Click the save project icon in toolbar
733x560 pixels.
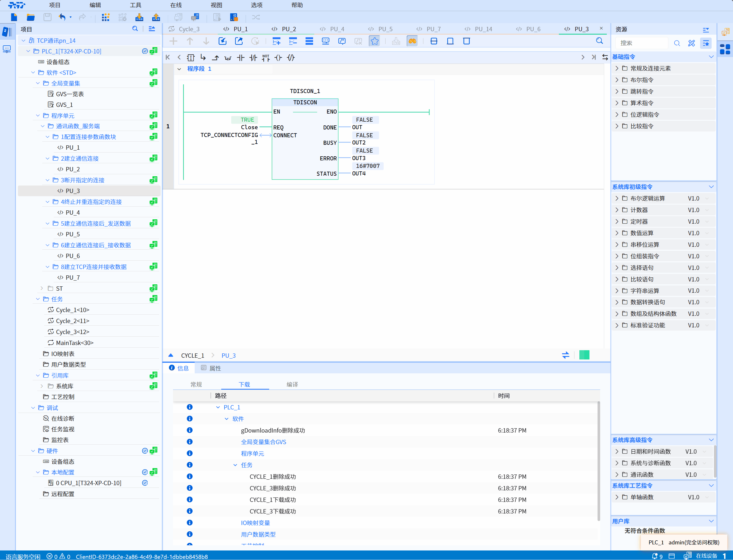47,17
